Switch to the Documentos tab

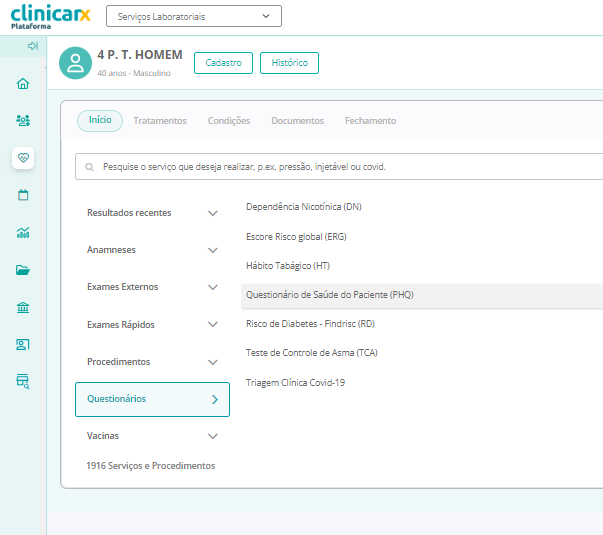[297, 121]
